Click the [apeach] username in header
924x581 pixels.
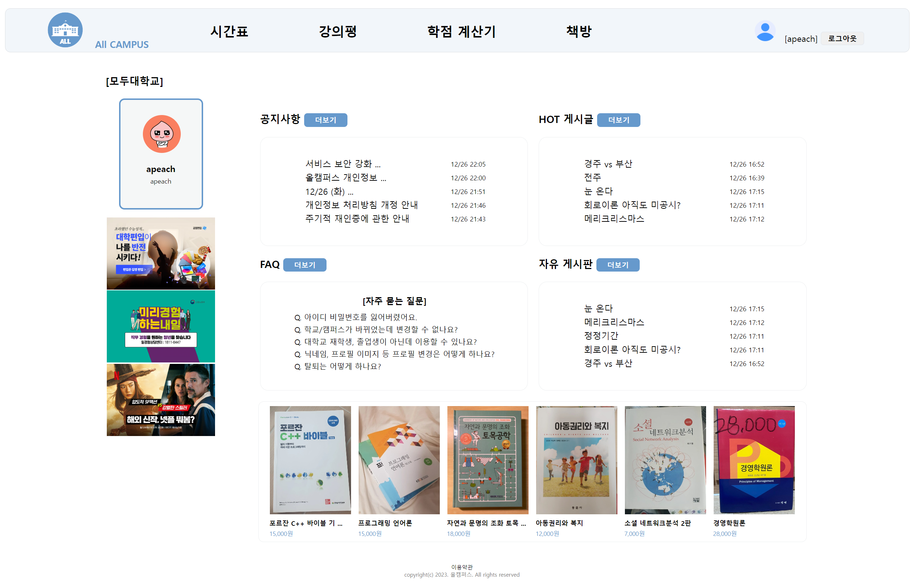[801, 39]
